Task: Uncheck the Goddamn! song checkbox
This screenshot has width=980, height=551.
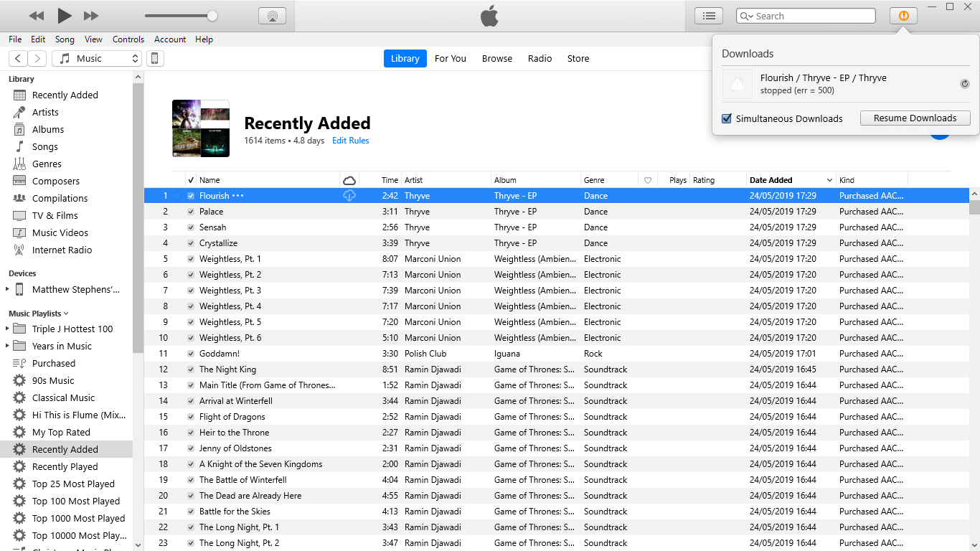Action: pyautogui.click(x=191, y=354)
